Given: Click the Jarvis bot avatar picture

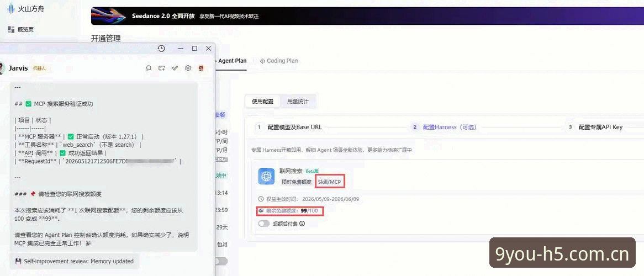Looking at the screenshot, I should 2,68.
